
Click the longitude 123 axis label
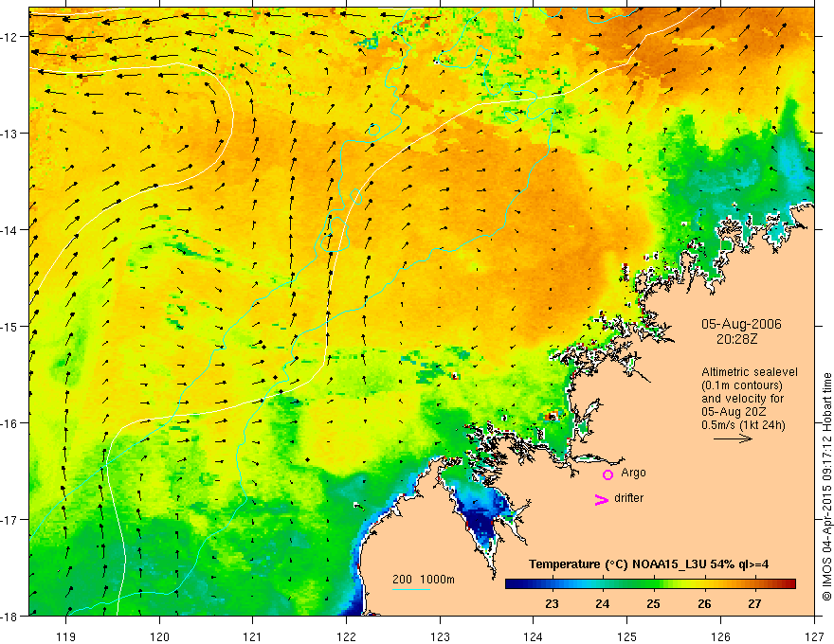440,636
